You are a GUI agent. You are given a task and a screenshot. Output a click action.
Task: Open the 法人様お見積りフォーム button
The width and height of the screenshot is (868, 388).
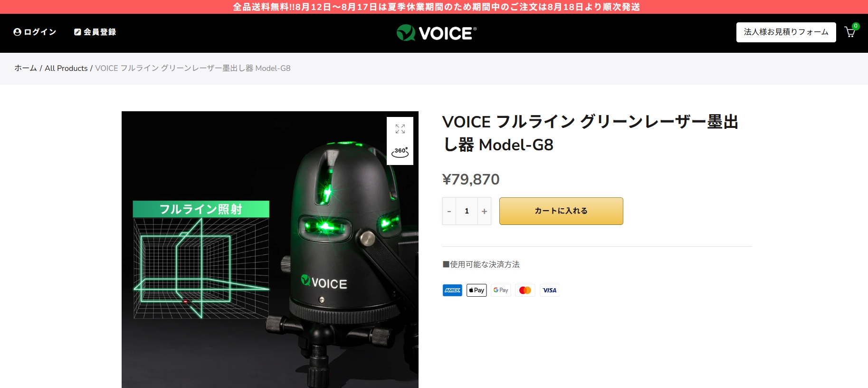[x=786, y=32]
